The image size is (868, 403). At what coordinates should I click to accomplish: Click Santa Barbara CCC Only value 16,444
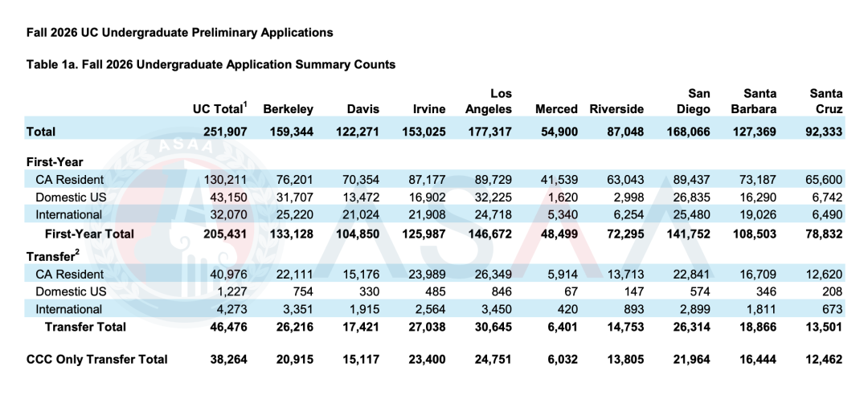(754, 360)
